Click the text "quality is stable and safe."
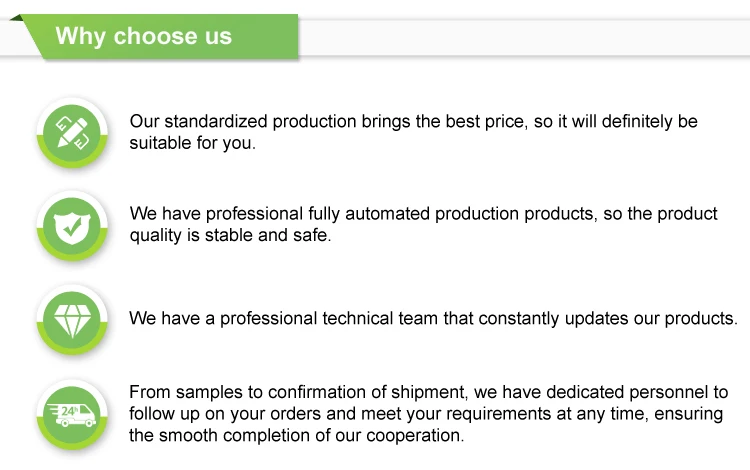Screen dimensions: 750x470 point(230,236)
